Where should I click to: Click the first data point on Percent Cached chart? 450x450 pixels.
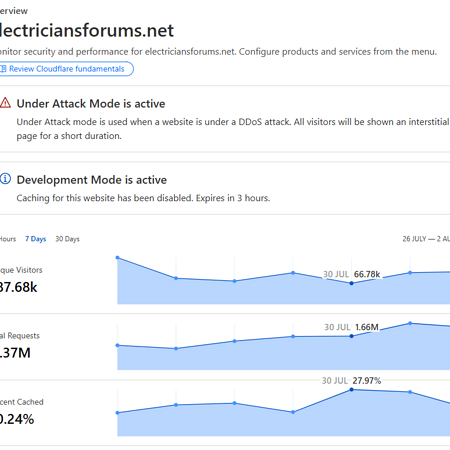pos(117,413)
